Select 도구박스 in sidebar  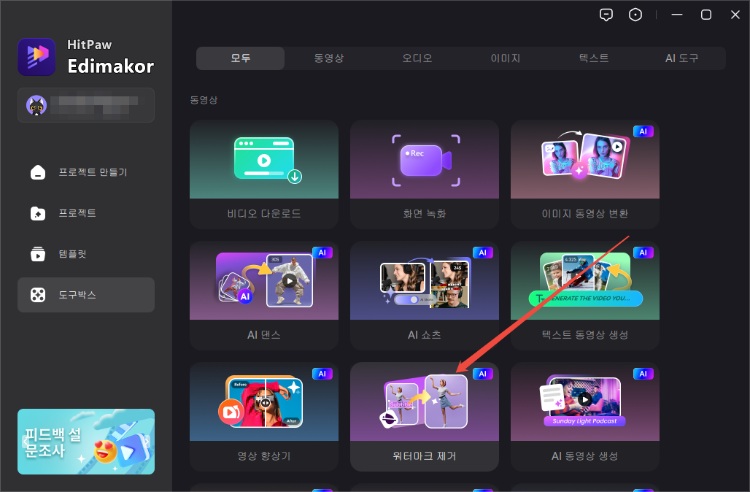tap(86, 295)
